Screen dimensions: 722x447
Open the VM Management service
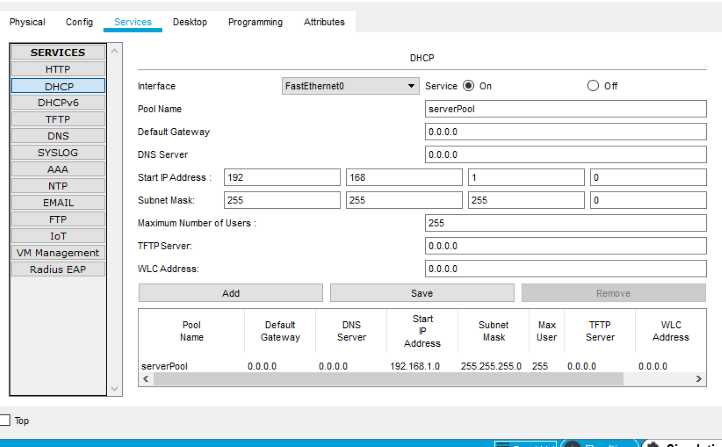58,253
